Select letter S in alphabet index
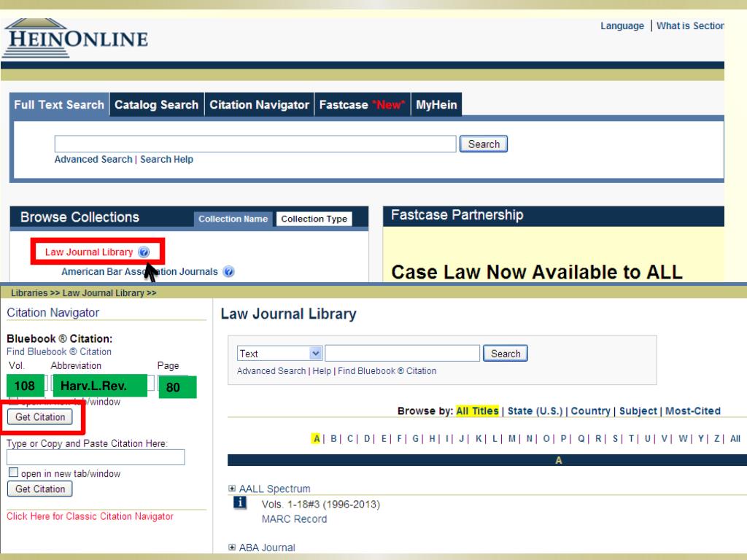747x560 pixels. 615,438
